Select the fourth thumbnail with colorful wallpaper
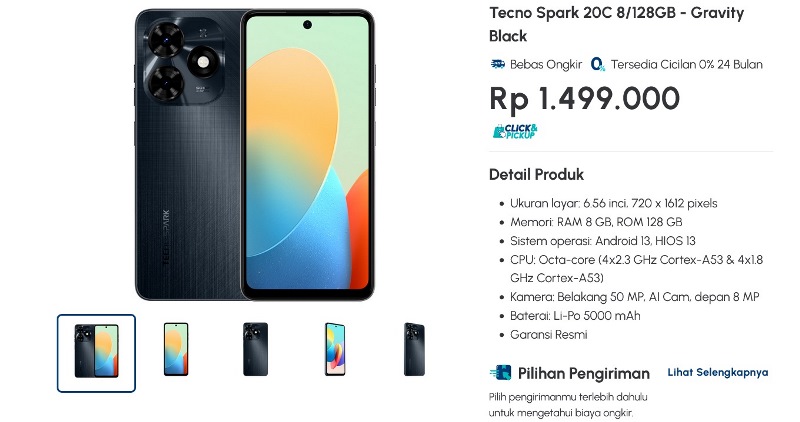This screenshot has width=800, height=422. [335, 350]
